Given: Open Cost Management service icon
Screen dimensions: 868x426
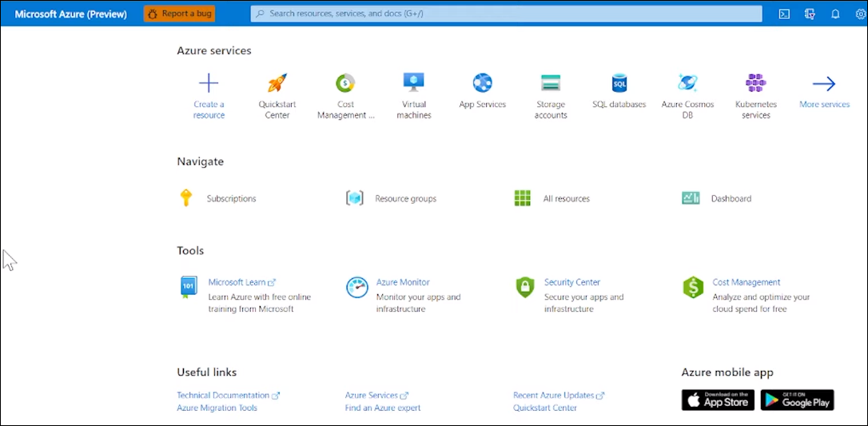Looking at the screenshot, I should tap(345, 83).
